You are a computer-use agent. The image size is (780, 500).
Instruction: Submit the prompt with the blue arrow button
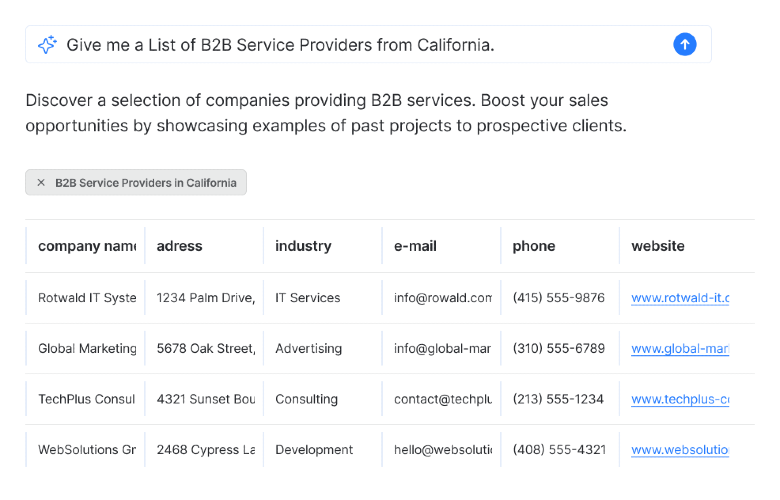(x=684, y=44)
